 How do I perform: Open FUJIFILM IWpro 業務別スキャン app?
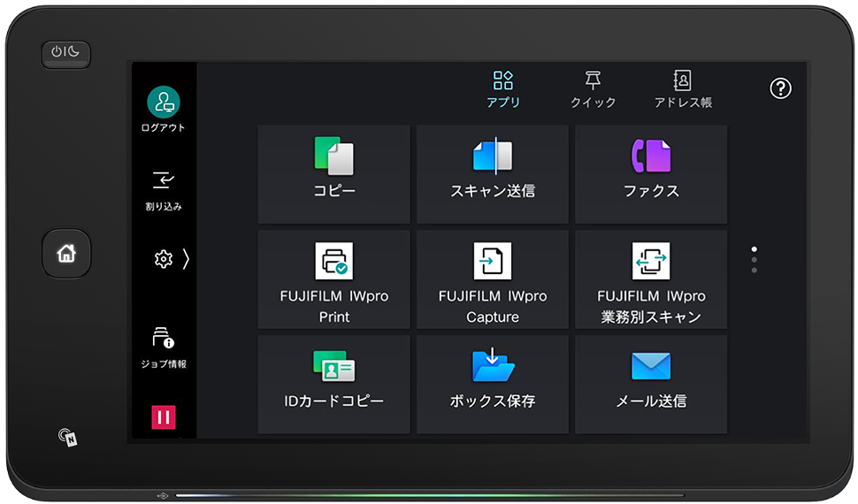[651, 279]
